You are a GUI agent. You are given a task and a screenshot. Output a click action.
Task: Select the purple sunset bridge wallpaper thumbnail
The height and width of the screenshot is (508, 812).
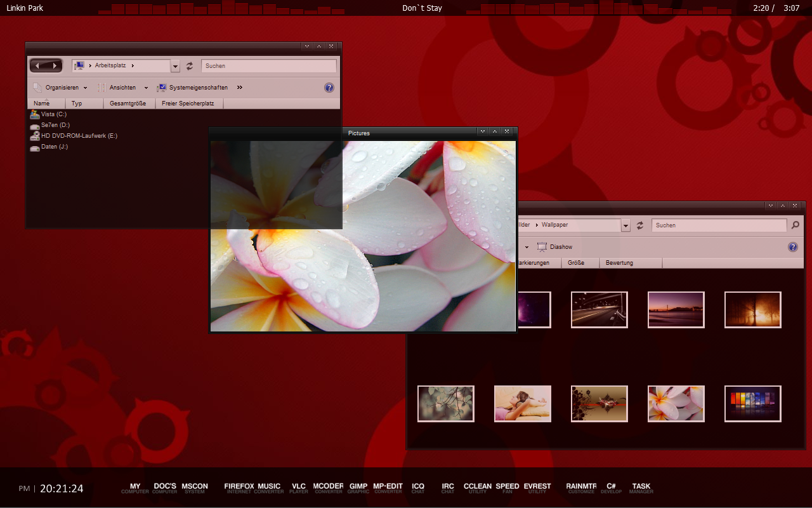(676, 310)
